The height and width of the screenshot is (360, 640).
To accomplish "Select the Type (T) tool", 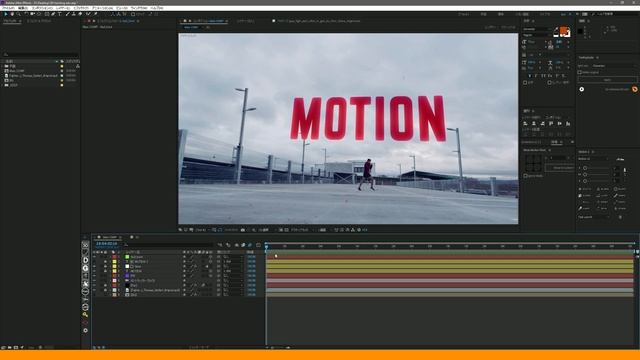I will point(59,14).
